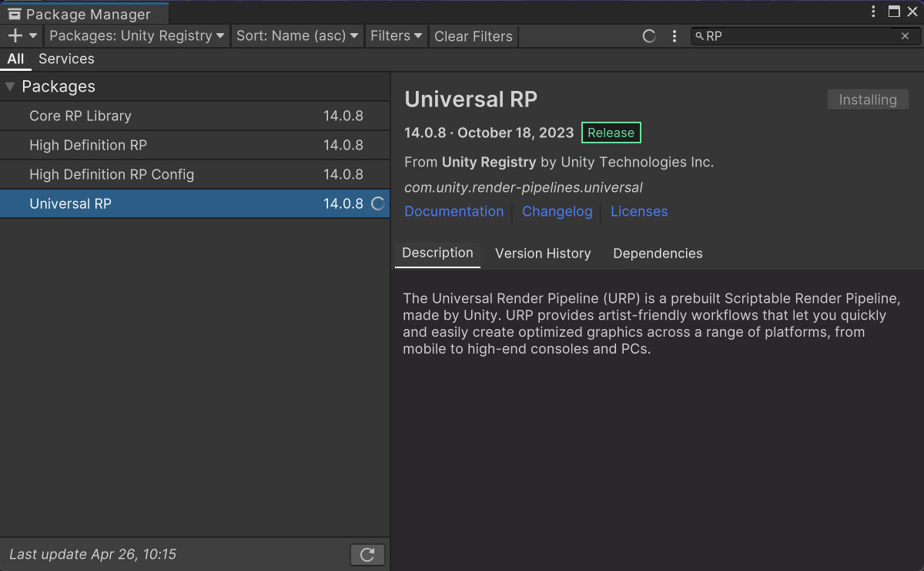Click the Universal RP row installing spinner

point(378,204)
